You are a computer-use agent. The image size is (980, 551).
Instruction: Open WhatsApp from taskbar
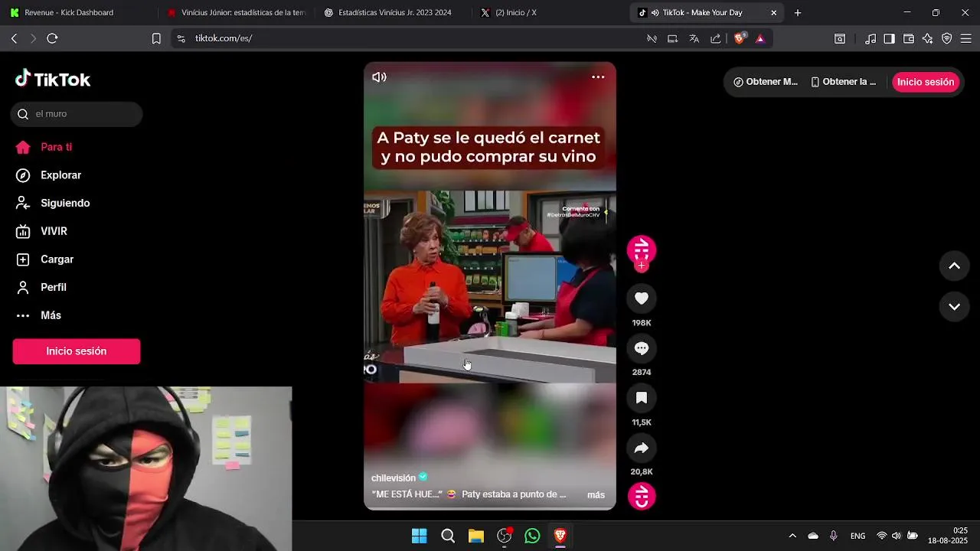[x=532, y=536]
